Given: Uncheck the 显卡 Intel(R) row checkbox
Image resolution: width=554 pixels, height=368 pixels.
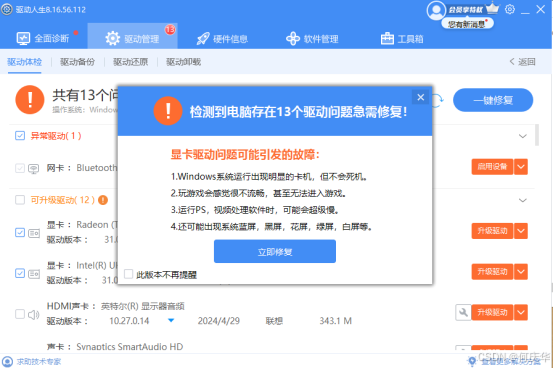Looking at the screenshot, I should 20,273.
